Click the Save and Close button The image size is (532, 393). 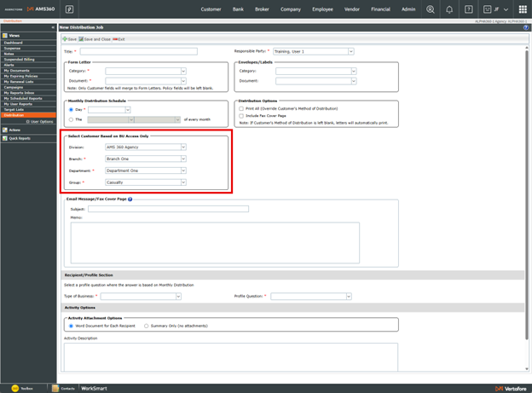pyautogui.click(x=95, y=39)
